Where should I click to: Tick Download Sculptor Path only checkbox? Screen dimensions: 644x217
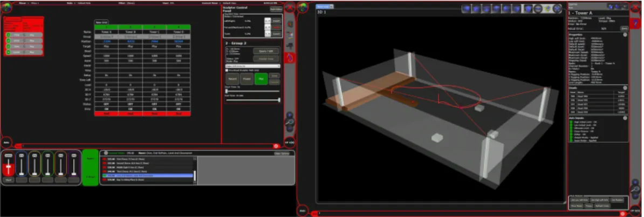[227, 70]
